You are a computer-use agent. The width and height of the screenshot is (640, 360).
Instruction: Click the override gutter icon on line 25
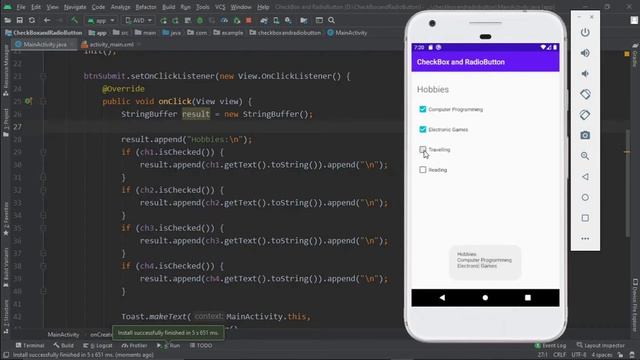pyautogui.click(x=28, y=101)
